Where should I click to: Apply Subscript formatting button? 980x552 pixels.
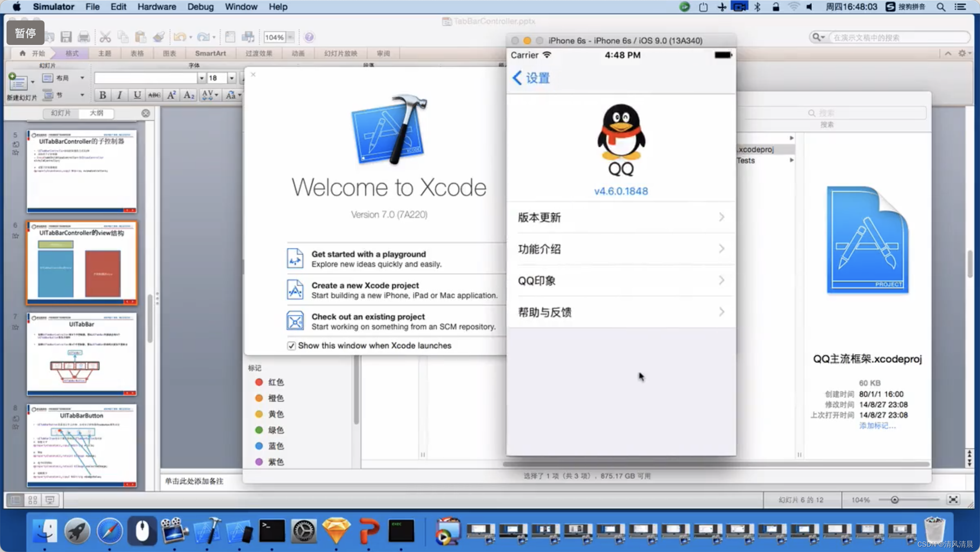click(x=189, y=95)
